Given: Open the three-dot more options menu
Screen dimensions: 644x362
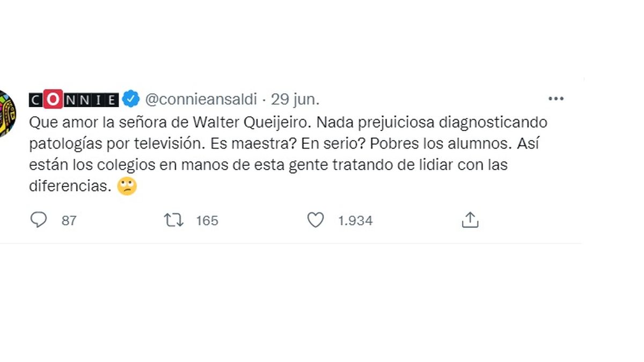Looking at the screenshot, I should (x=555, y=99).
